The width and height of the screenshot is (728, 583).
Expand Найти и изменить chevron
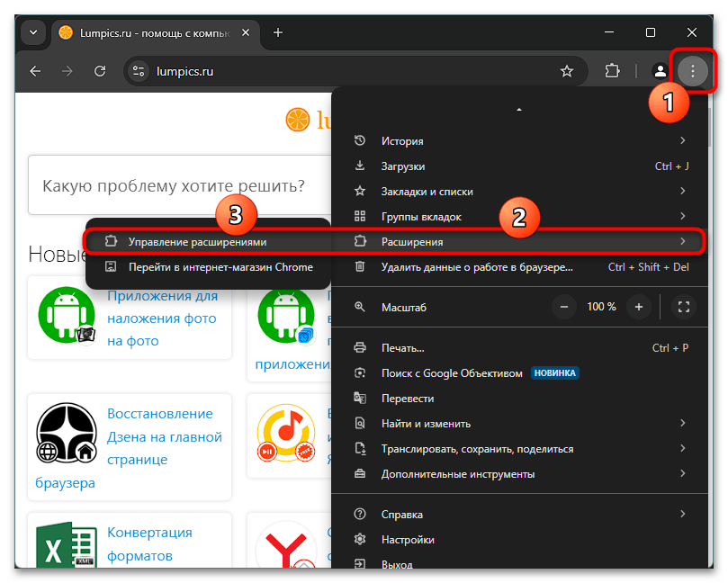[682, 423]
